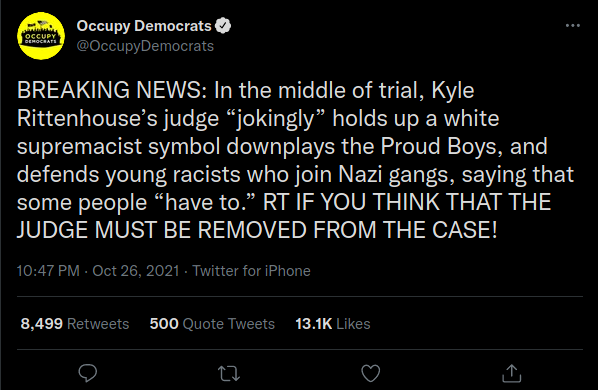598x390 pixels.
Task: Click the bold 500 quote count
Action: 164,324
